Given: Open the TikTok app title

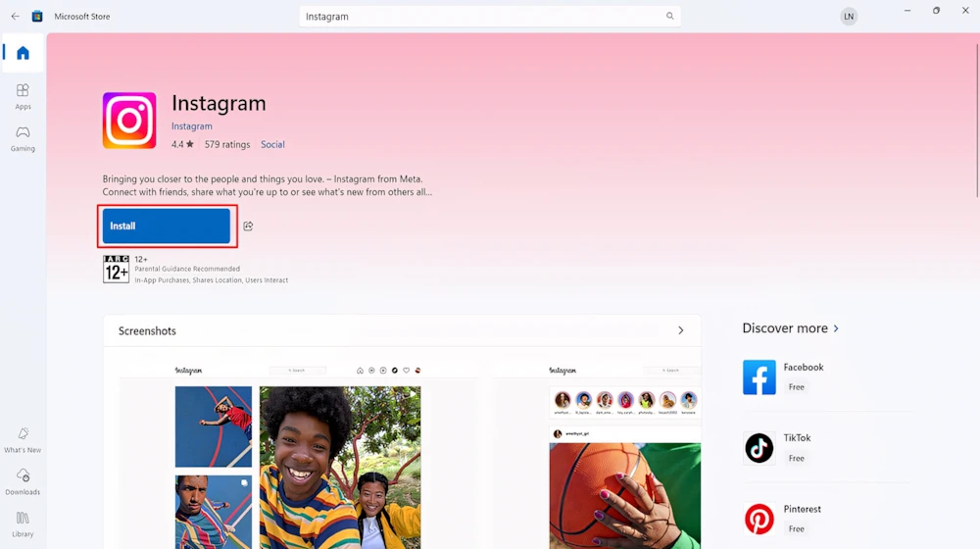Looking at the screenshot, I should [x=797, y=437].
